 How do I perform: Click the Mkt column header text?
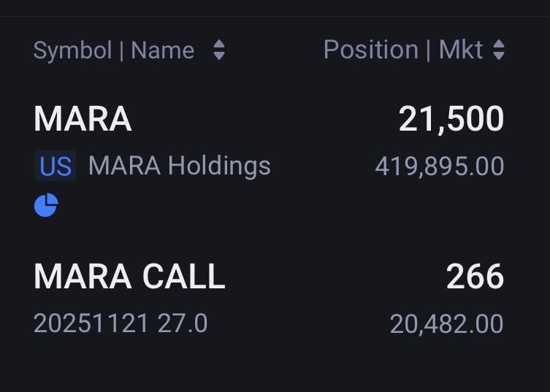click(460, 50)
